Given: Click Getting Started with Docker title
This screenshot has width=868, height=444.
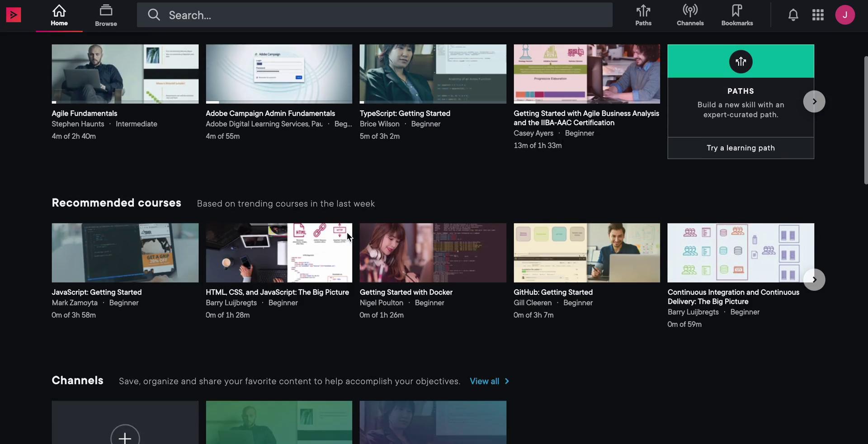Looking at the screenshot, I should click(406, 293).
